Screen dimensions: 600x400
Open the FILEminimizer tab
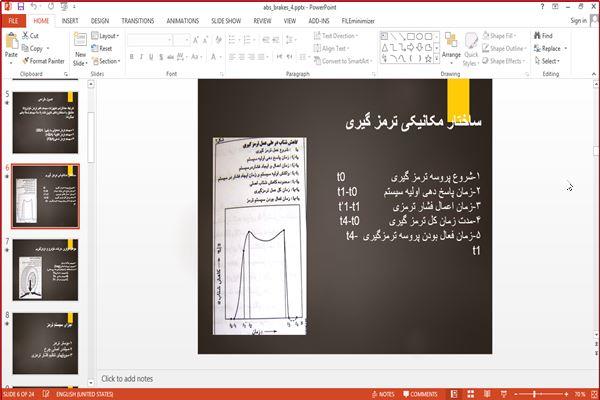[358, 21]
